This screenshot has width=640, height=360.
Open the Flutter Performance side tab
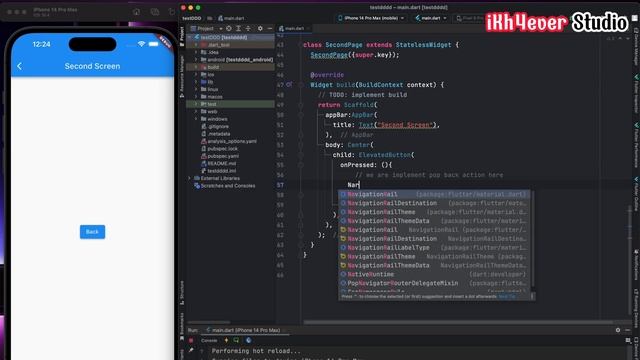click(636, 145)
